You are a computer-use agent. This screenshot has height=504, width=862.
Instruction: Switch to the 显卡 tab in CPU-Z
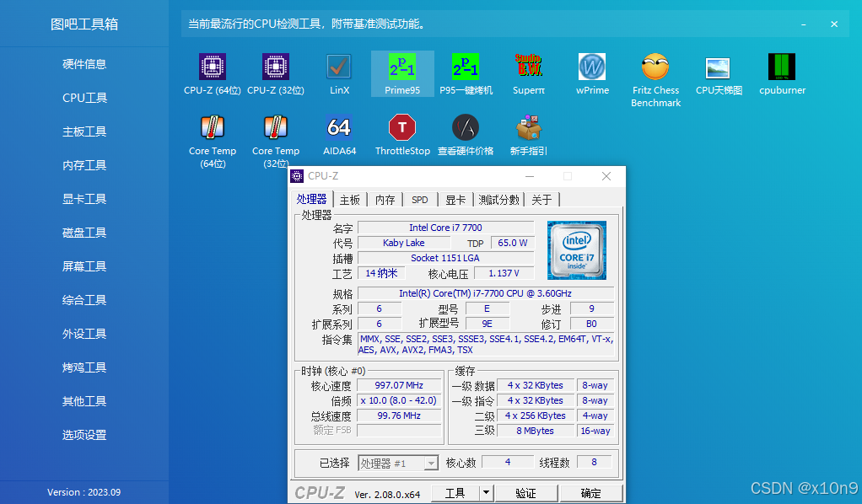pyautogui.click(x=455, y=200)
